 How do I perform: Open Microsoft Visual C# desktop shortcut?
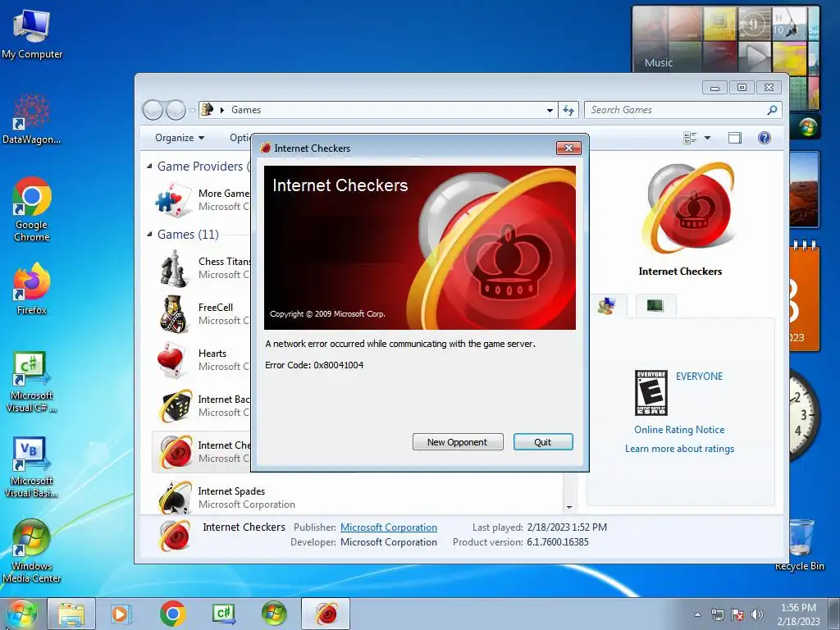pyautogui.click(x=32, y=381)
